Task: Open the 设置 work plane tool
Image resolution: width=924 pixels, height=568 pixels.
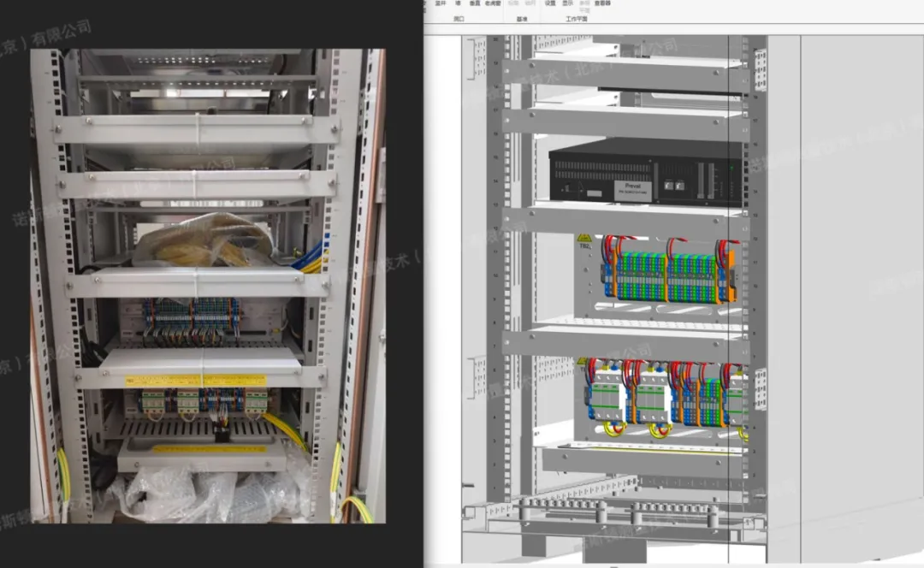Action: [550, 3]
